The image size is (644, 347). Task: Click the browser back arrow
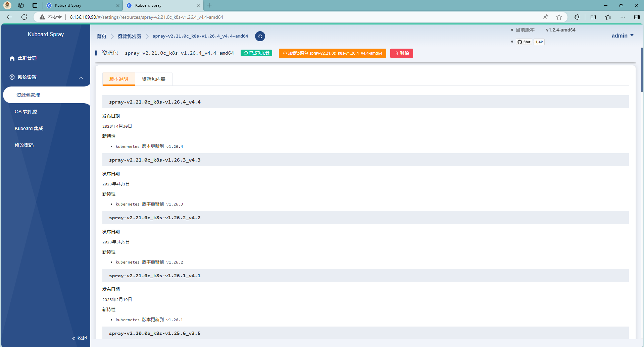coord(9,17)
